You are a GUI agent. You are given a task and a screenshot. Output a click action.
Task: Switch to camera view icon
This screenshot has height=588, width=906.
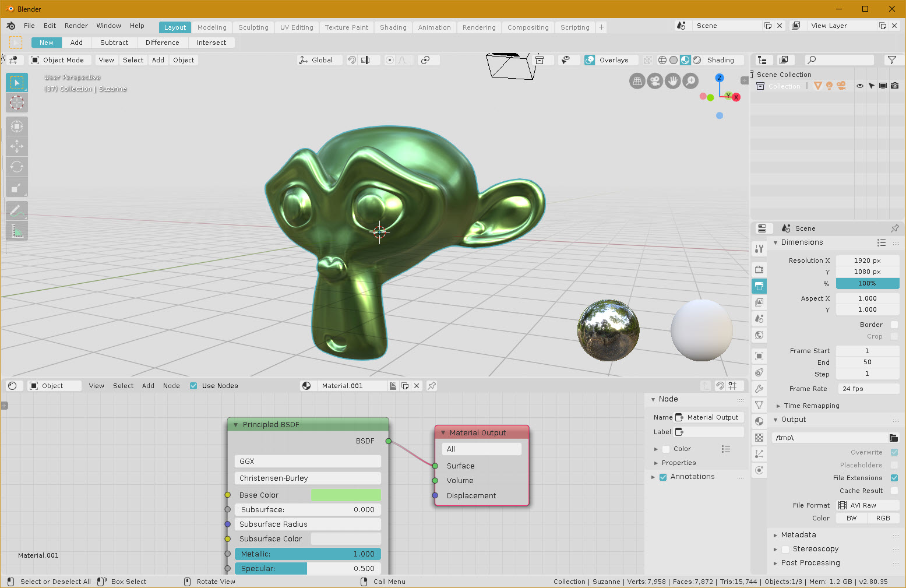tap(655, 81)
